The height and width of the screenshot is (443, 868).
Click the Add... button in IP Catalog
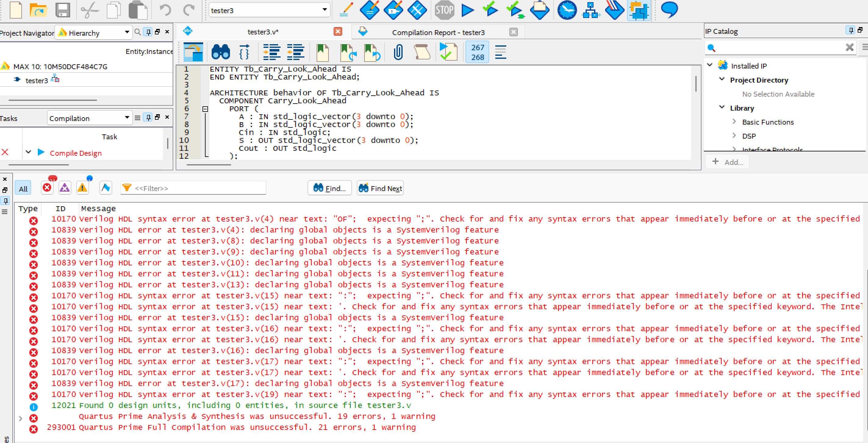pos(727,162)
